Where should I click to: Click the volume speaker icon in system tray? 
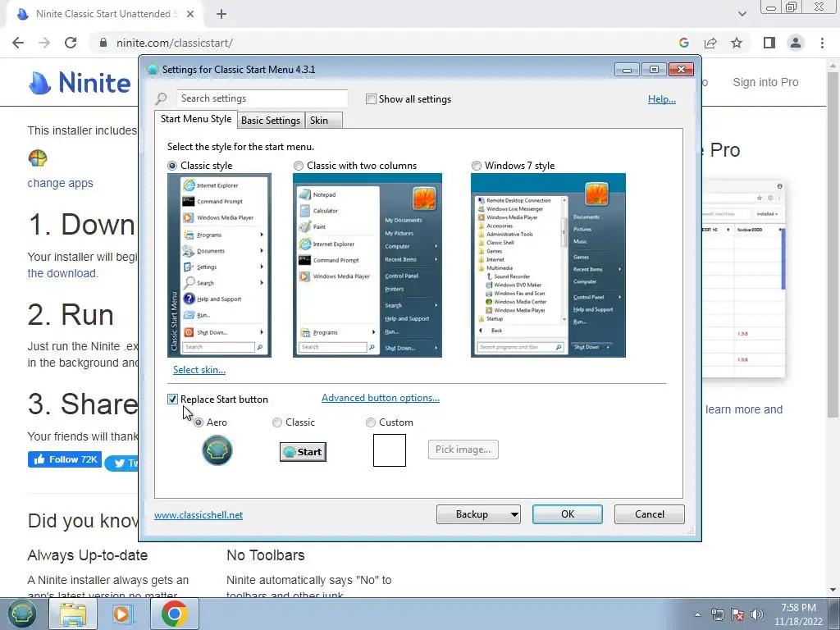coord(757,614)
